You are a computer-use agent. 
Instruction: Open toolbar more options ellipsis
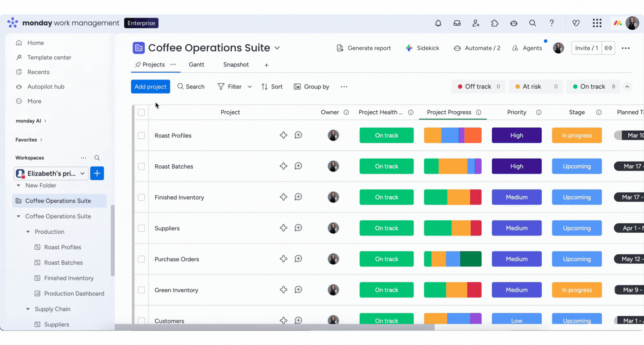pos(344,87)
